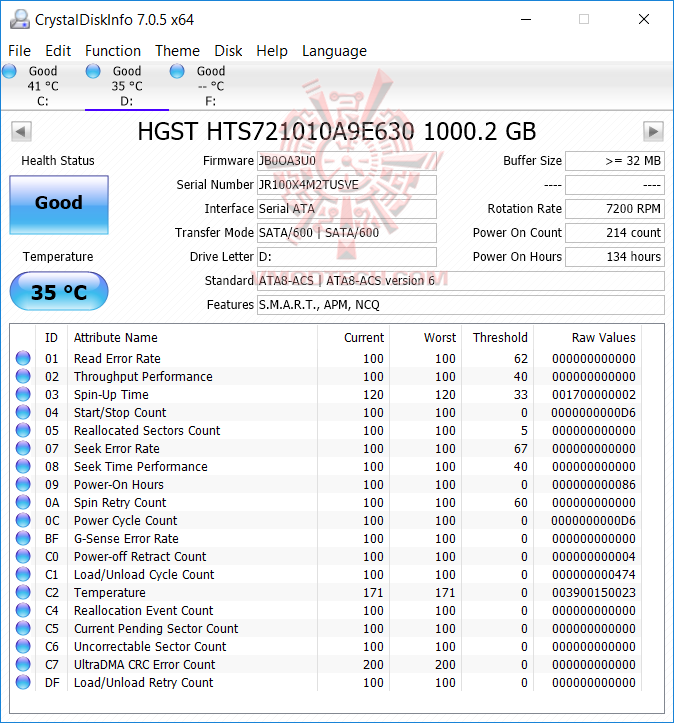Click the CrystalDiskInfo title bar icon
This screenshot has height=723, width=674.
coord(20,19)
